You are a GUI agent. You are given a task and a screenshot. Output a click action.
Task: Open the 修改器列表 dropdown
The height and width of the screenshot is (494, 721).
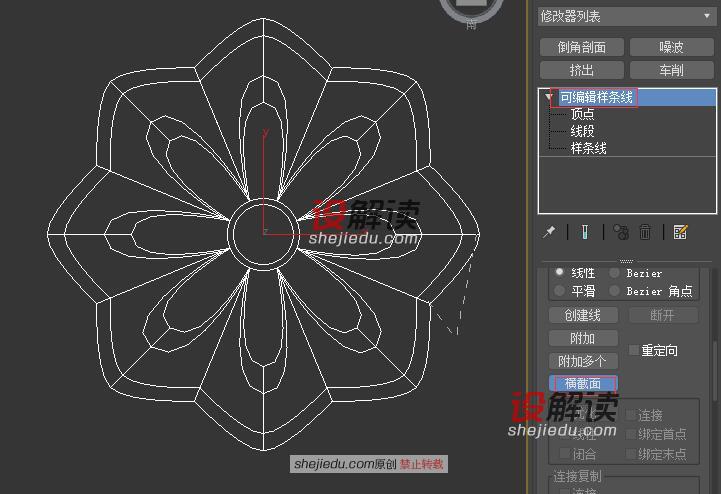point(626,17)
